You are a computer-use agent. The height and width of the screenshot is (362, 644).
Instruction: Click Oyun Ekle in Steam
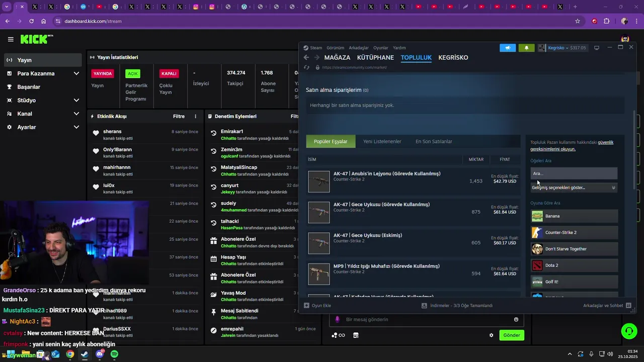[317, 305]
